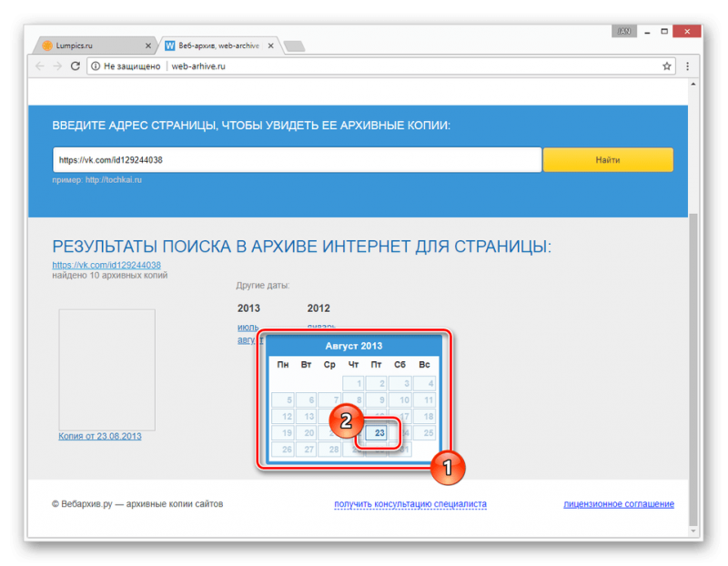Click the Найти search button
The image size is (728, 566).
(x=608, y=160)
